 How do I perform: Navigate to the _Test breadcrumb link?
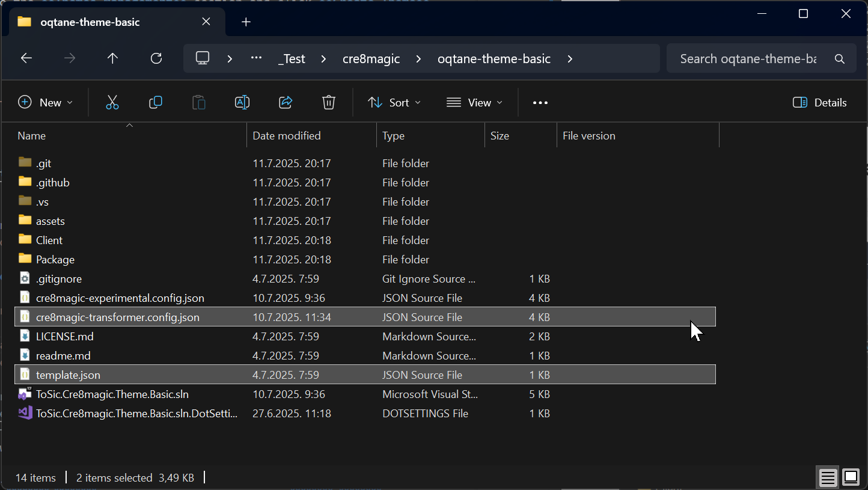292,58
